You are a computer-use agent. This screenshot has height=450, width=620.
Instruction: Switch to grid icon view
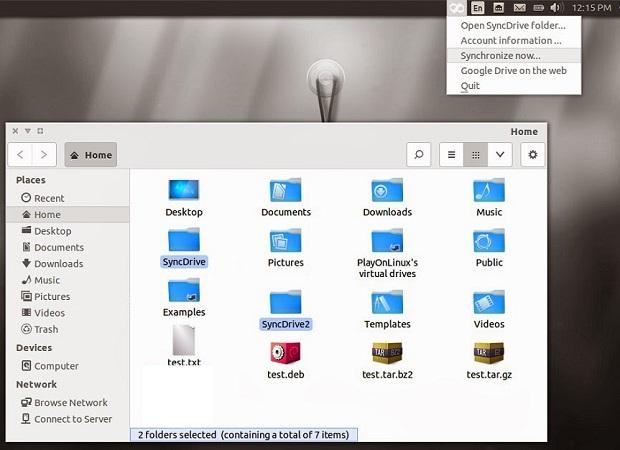point(476,155)
